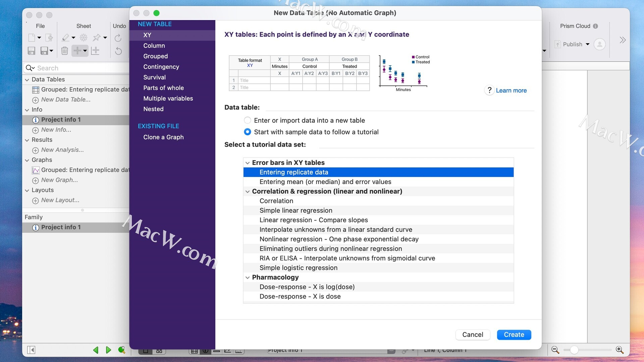Click the new graph axes-plus icon

coord(95,51)
